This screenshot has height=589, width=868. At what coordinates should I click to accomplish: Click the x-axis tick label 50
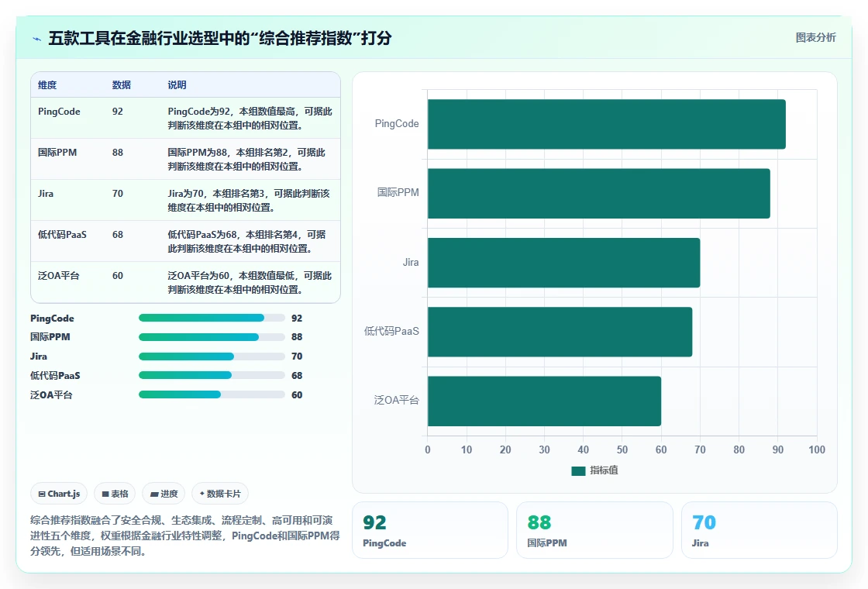[x=622, y=449]
